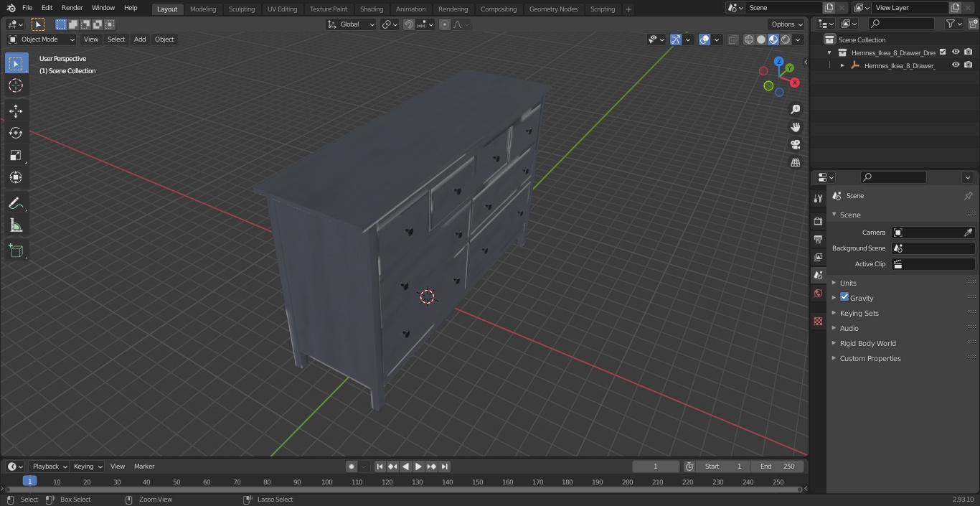Switch to rendered viewport shading
980x506 pixels.
[786, 39]
